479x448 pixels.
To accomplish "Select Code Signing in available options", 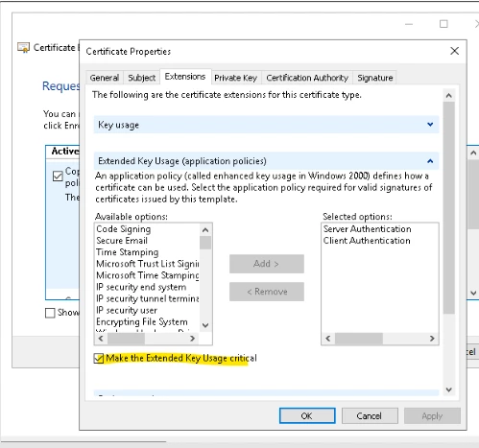I will 124,229.
